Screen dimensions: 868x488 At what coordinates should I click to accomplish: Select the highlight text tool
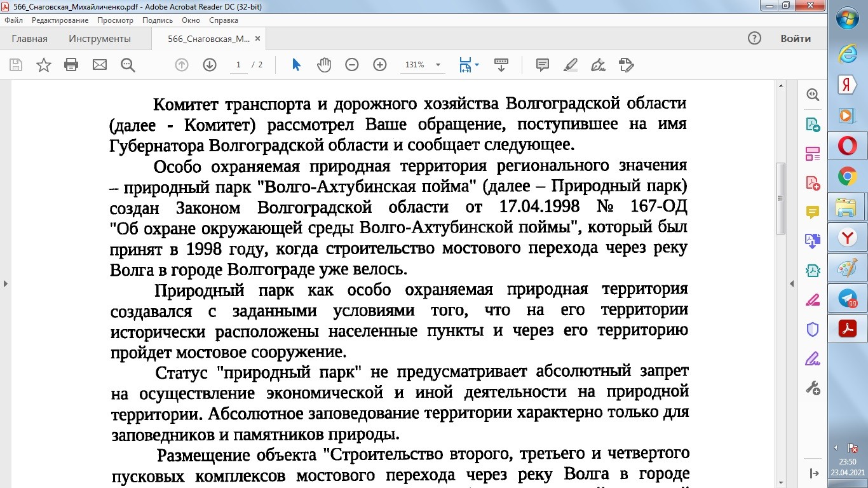tap(570, 65)
